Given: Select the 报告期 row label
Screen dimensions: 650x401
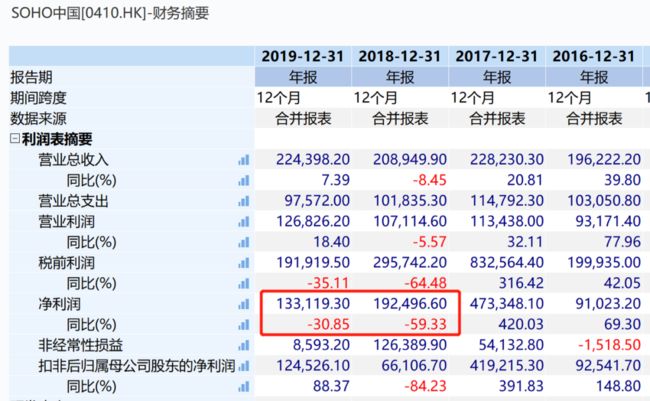Looking at the screenshot, I should 32,77.
